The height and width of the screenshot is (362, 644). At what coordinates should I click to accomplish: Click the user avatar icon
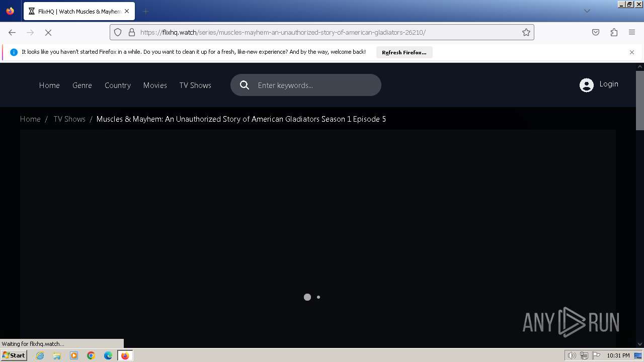(587, 85)
